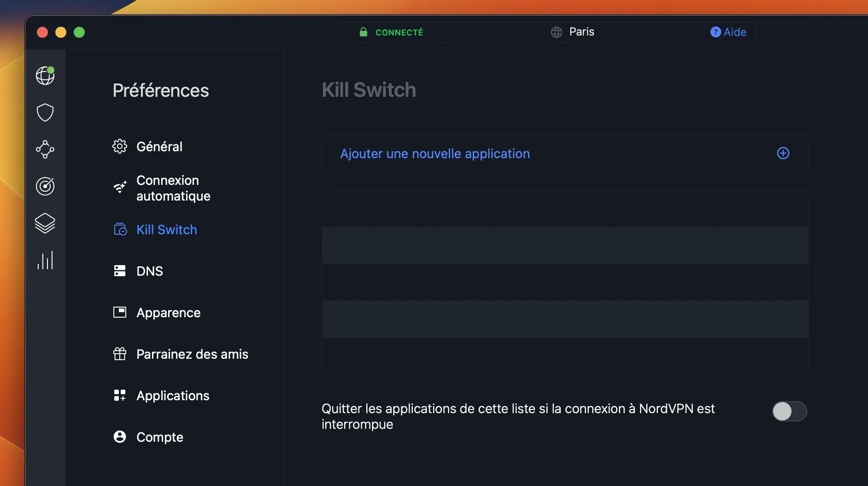Screen dimensions: 868x486
Task: Open the statistics bars icon in sidebar
Action: pyautogui.click(x=45, y=261)
